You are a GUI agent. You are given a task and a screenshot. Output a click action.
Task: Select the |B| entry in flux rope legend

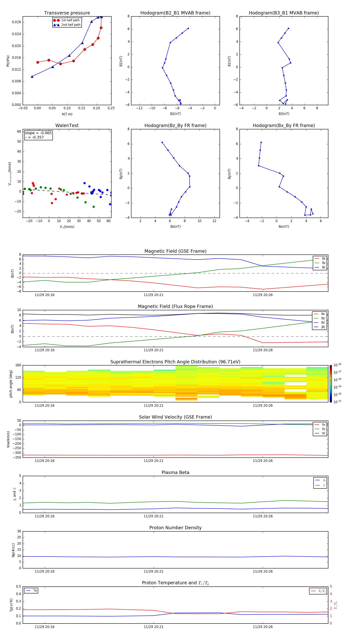[320, 327]
